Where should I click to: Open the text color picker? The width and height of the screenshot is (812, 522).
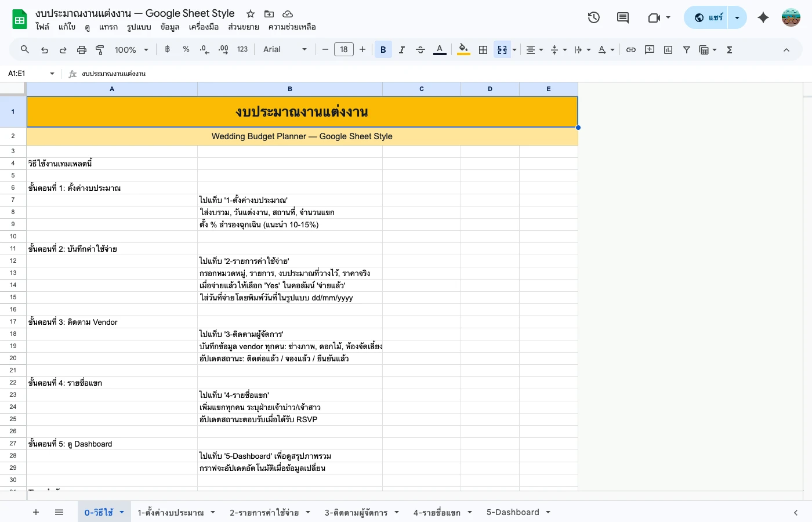pyautogui.click(x=440, y=49)
